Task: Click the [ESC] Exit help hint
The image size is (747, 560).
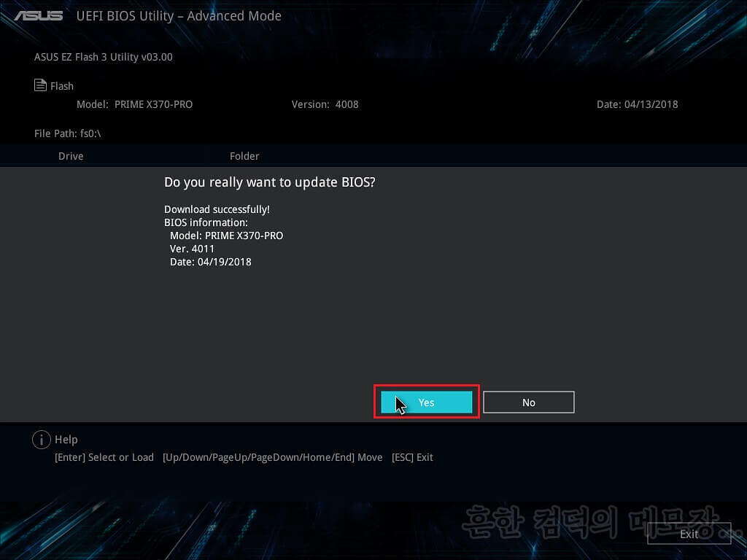Action: tap(412, 457)
